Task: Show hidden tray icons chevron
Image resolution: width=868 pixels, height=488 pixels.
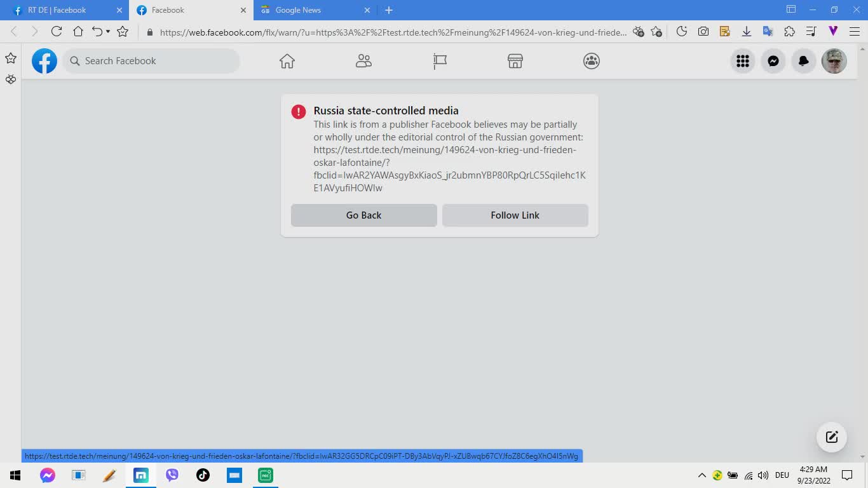Action: click(702, 475)
